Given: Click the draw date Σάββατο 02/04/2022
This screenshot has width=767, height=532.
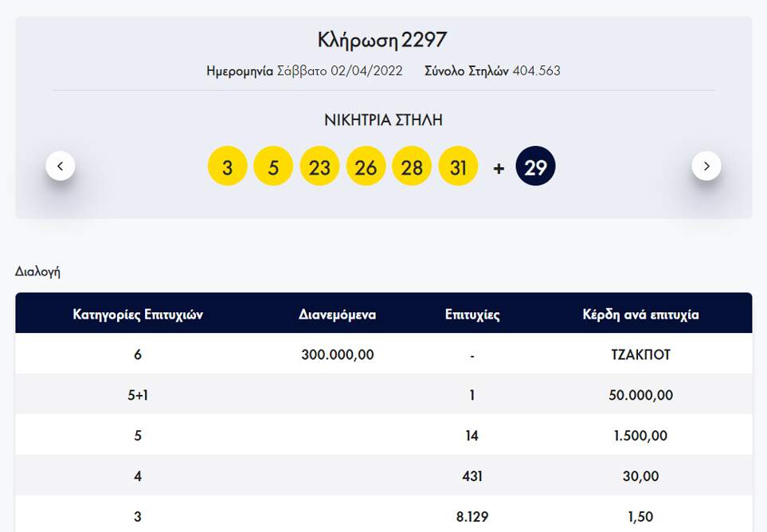Looking at the screenshot, I should click(x=339, y=71).
